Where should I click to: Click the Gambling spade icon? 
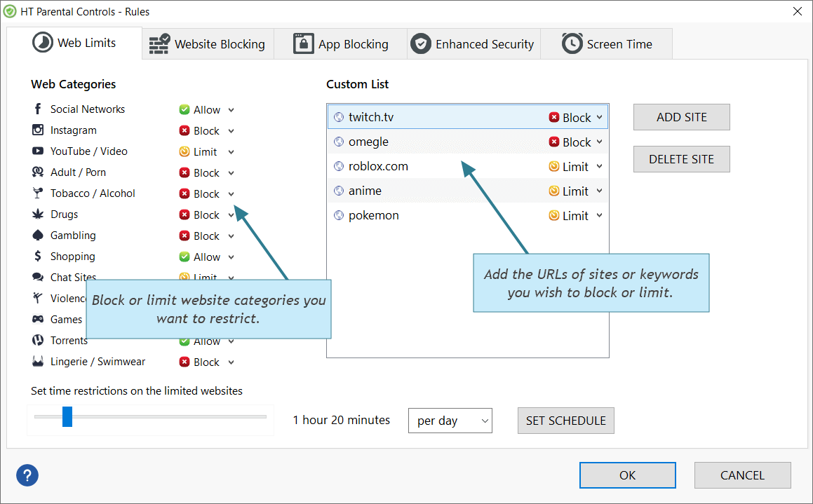click(38, 235)
